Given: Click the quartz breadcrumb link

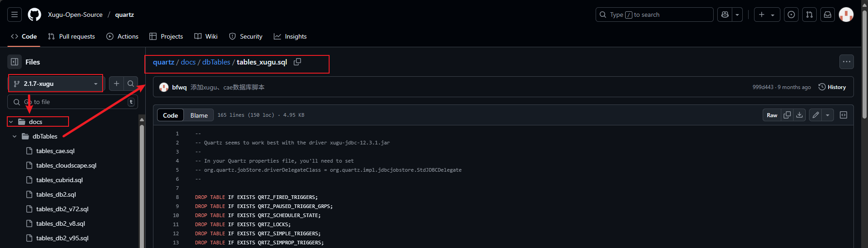Looking at the screenshot, I should click(163, 62).
